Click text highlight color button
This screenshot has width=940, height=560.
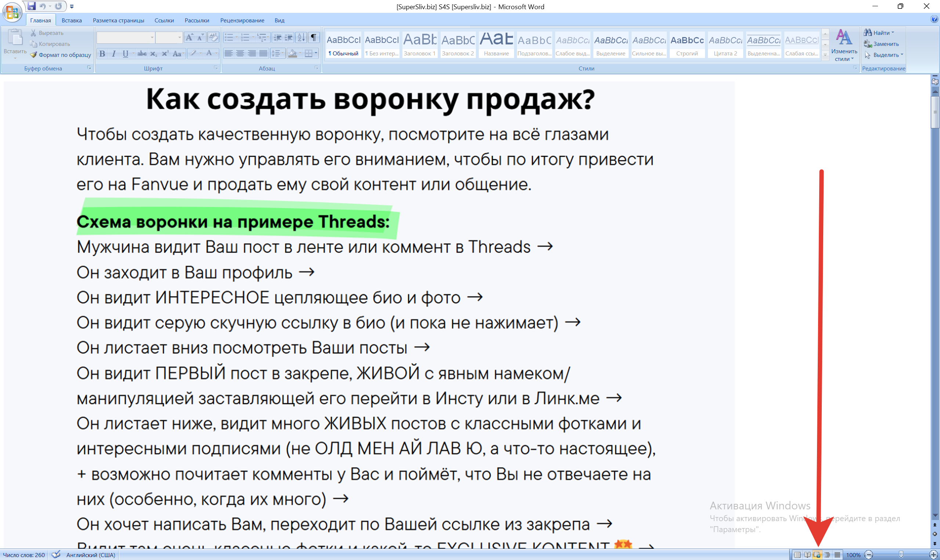(193, 54)
